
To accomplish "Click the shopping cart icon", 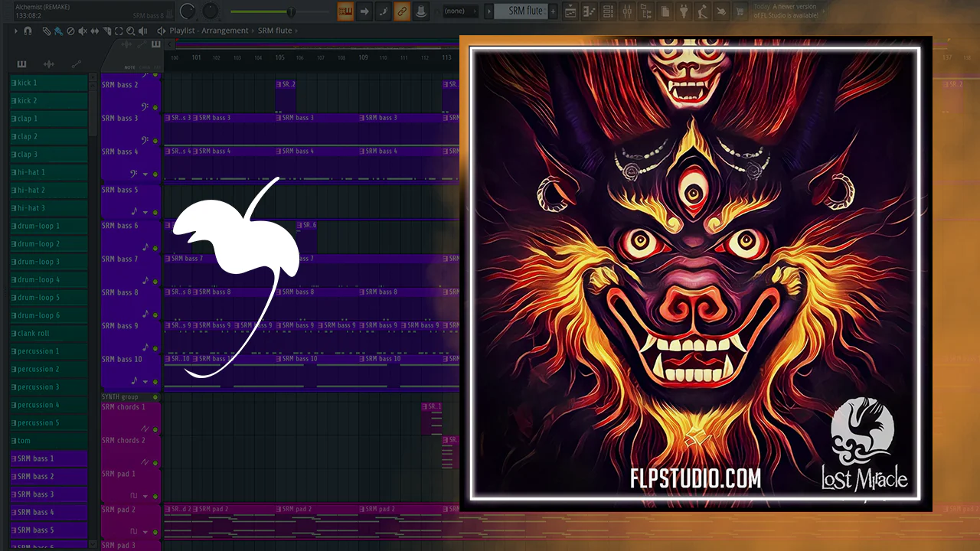I will (740, 11).
